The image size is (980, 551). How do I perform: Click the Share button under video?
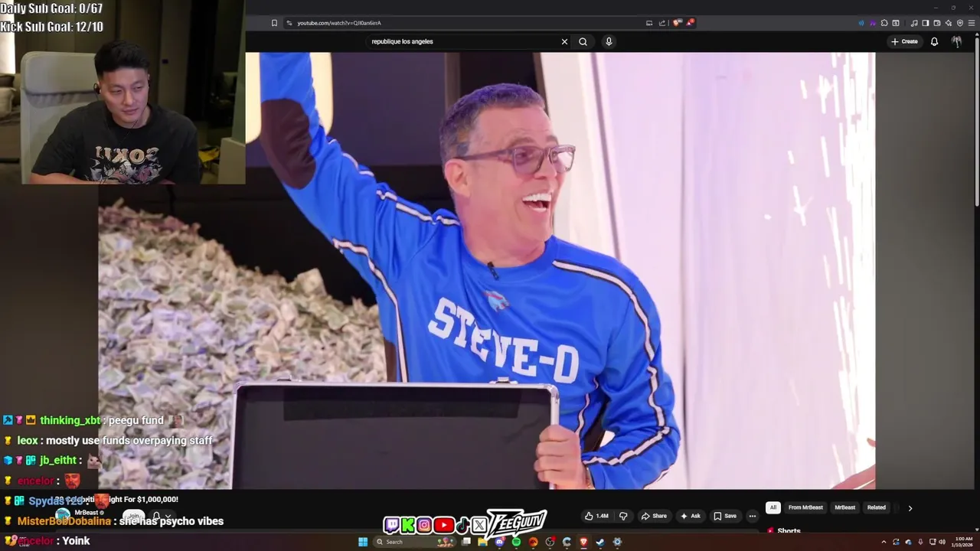[653, 516]
